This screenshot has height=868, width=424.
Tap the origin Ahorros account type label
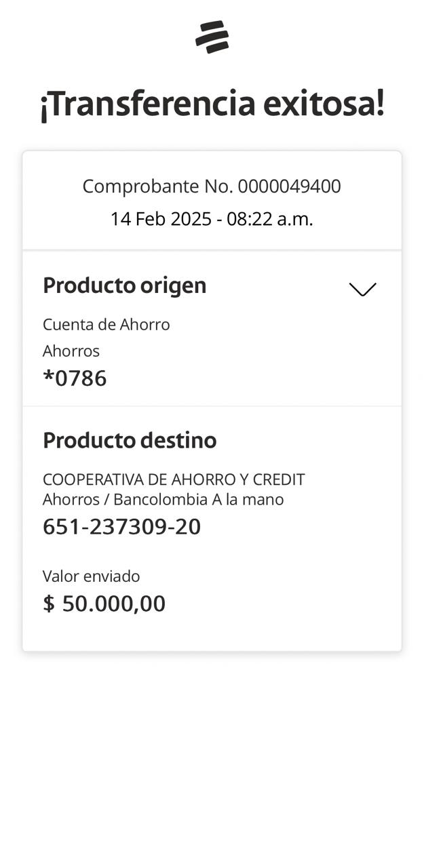pos(71,351)
